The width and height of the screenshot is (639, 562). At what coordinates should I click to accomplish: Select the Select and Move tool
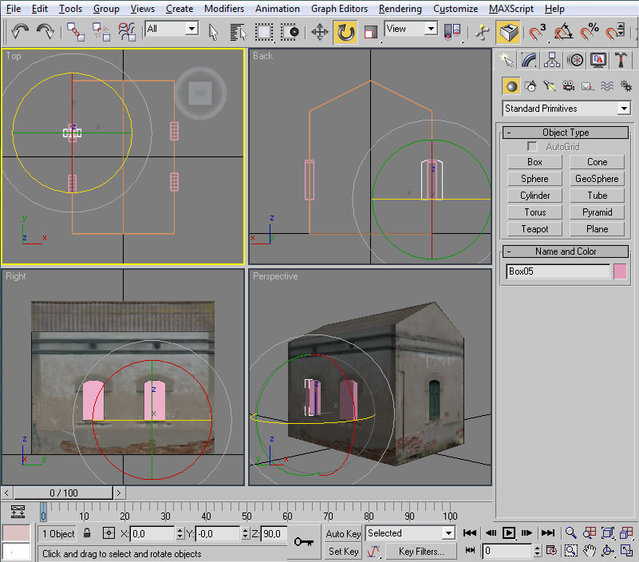coord(320,32)
